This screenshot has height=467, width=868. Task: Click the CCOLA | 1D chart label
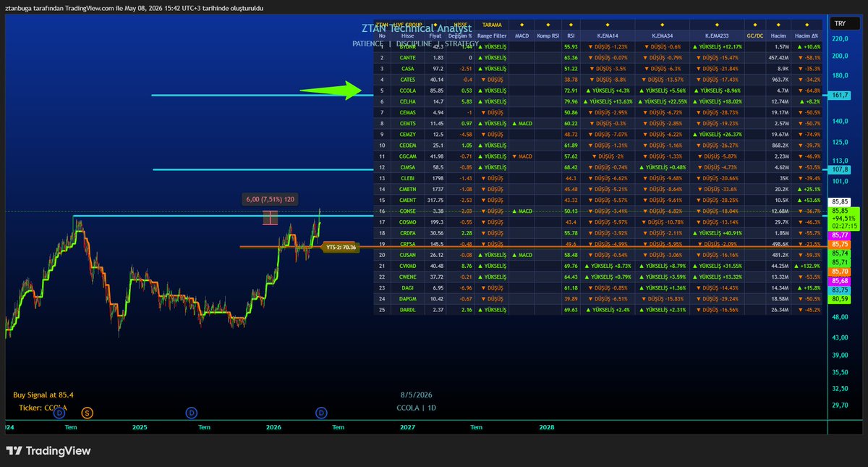(415, 408)
